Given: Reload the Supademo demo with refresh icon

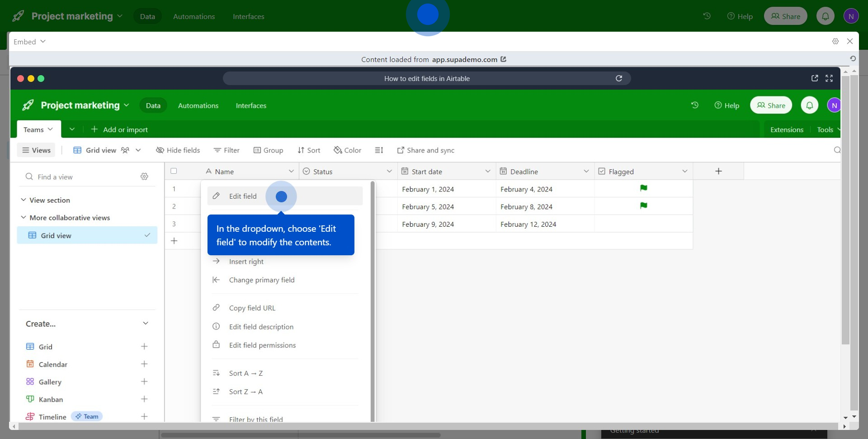Looking at the screenshot, I should [x=619, y=78].
